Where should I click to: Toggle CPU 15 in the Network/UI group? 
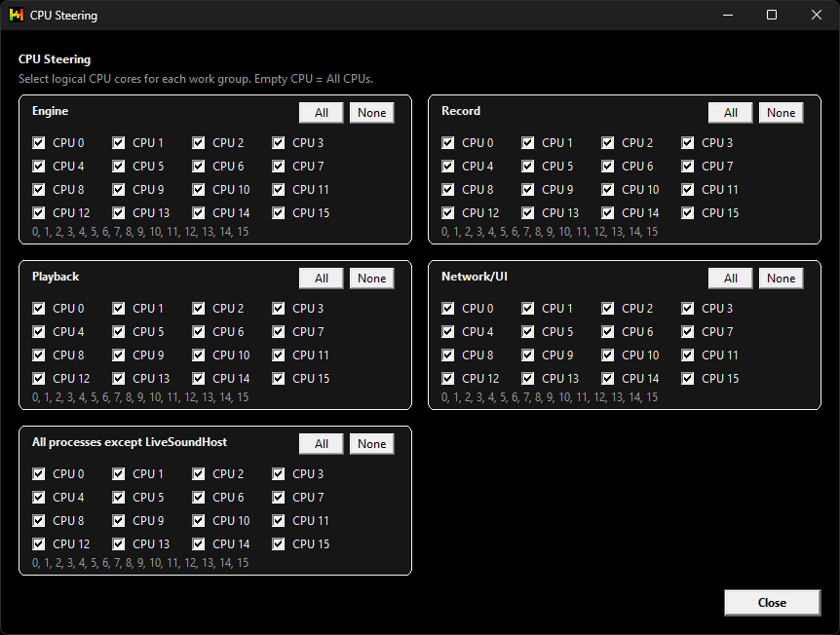pos(687,379)
